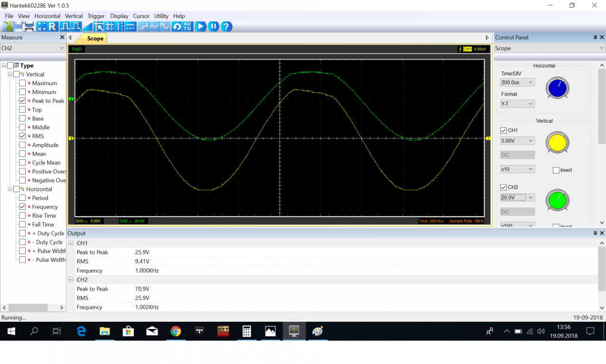The width and height of the screenshot is (606, 364).
Task: Enable the Period measurement checkbox
Action: tap(22, 198)
